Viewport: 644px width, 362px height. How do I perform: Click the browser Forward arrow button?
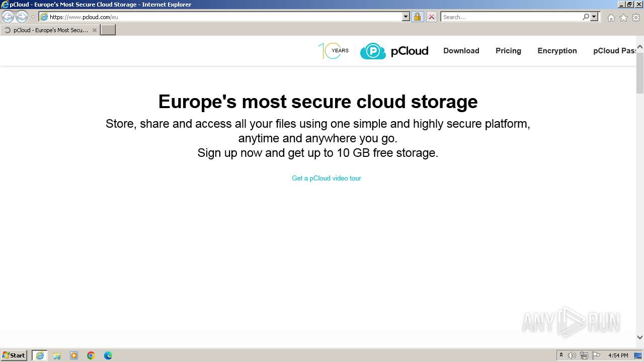point(22,17)
